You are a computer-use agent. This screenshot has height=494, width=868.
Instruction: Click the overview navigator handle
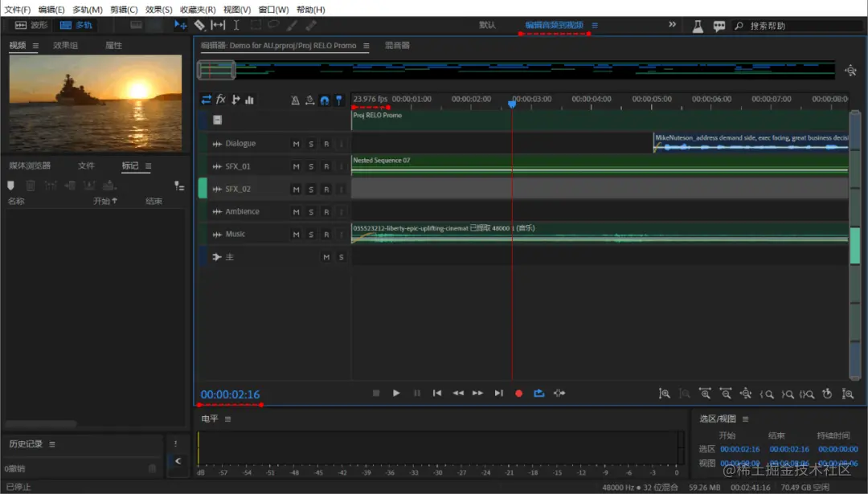(216, 70)
